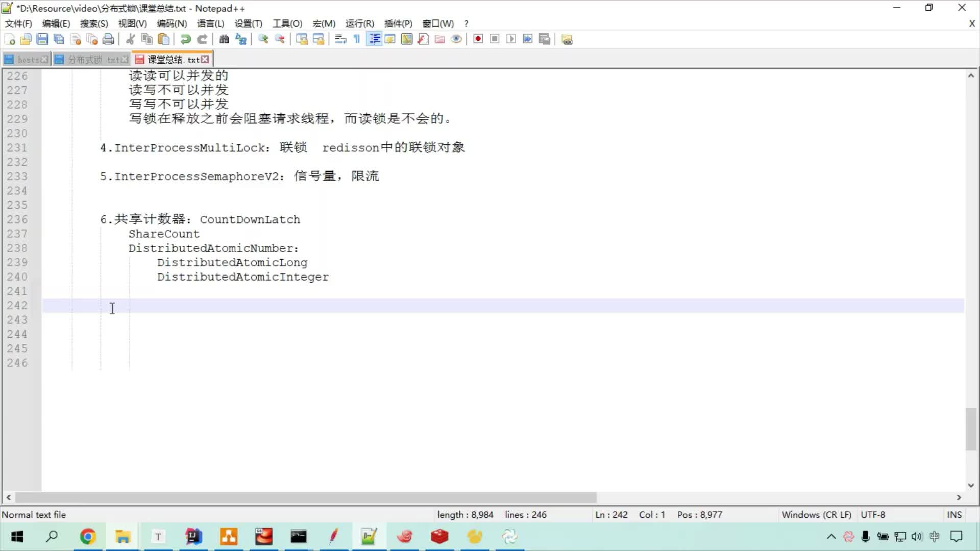The width and height of the screenshot is (980, 551).
Task: Open Chrome from the taskbar
Action: coord(88,537)
